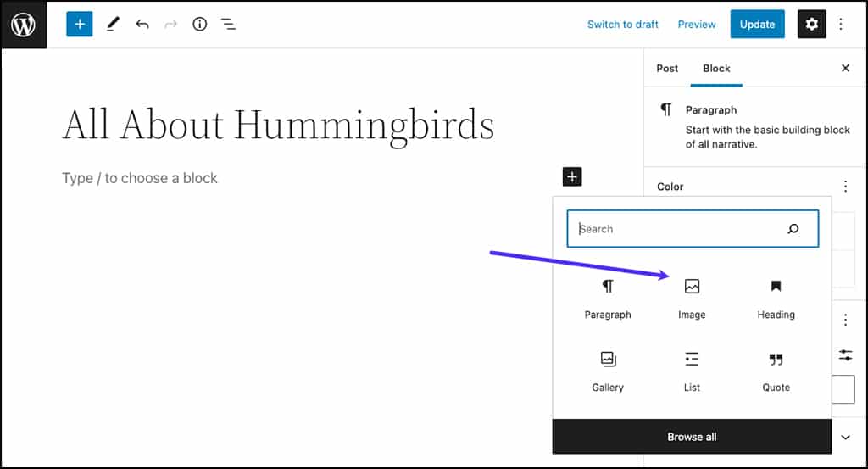
Task: Click the Switch to draft link
Action: coord(623,25)
